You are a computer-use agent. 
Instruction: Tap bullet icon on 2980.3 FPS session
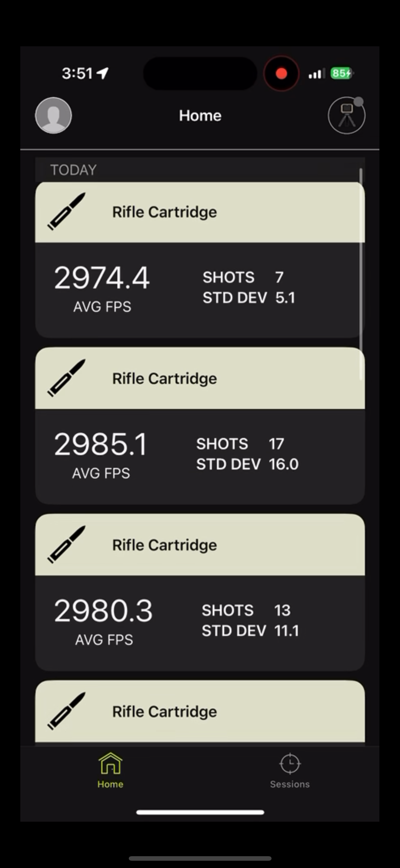(66, 544)
